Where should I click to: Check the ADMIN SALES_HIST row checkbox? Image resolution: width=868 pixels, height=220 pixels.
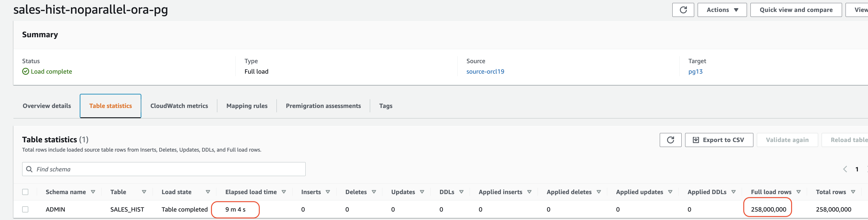click(x=25, y=209)
